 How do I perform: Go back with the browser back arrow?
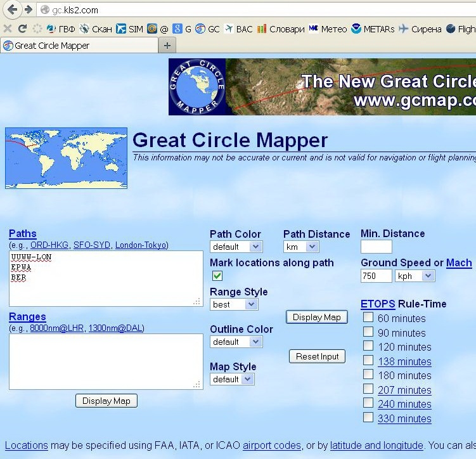[12, 10]
